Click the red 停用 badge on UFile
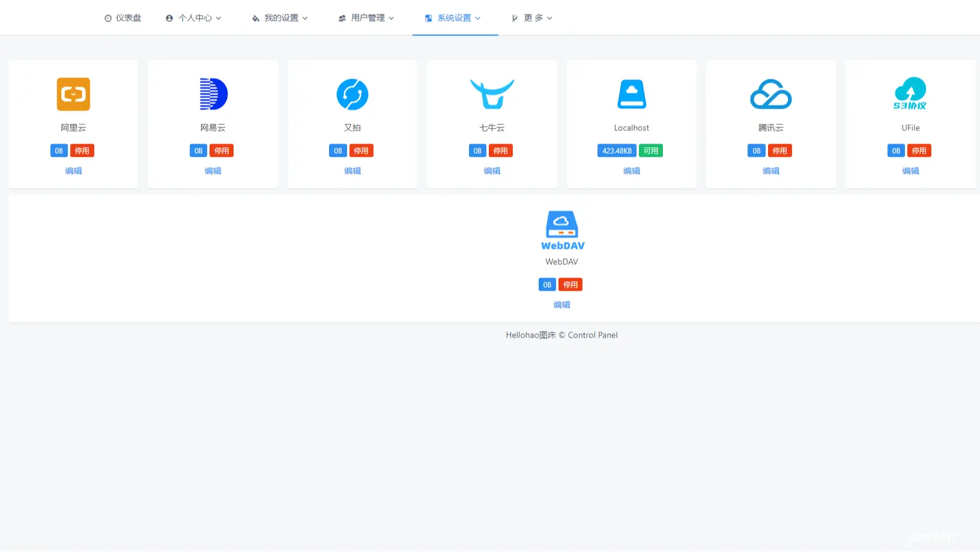 [x=919, y=151]
